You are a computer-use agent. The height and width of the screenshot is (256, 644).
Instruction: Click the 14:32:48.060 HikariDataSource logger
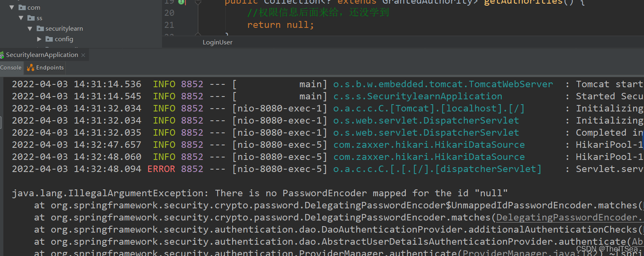[429, 157]
